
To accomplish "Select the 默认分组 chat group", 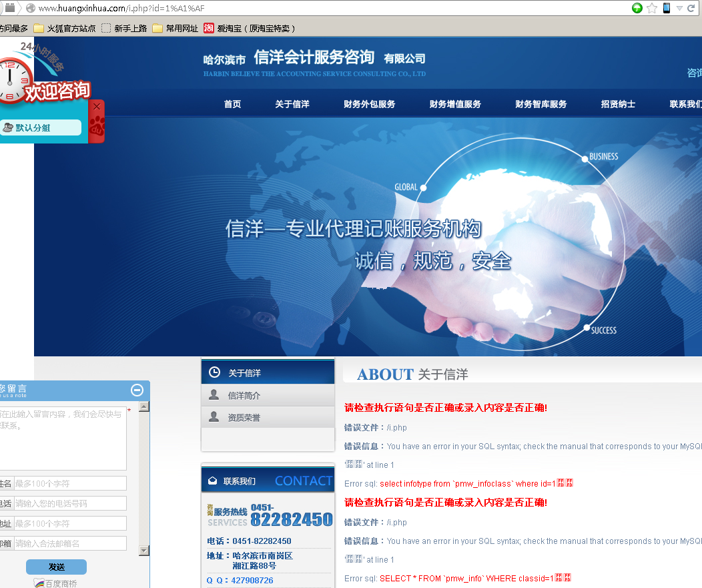I will [41, 127].
